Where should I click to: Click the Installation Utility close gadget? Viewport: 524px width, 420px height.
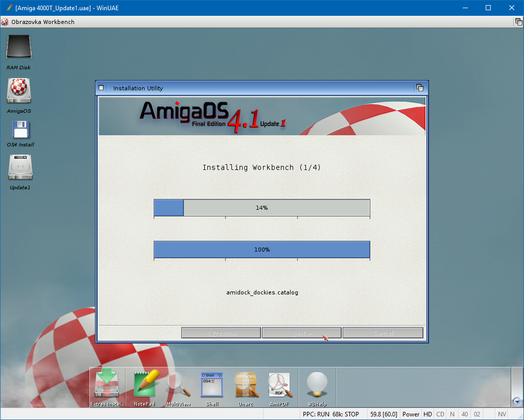(101, 88)
